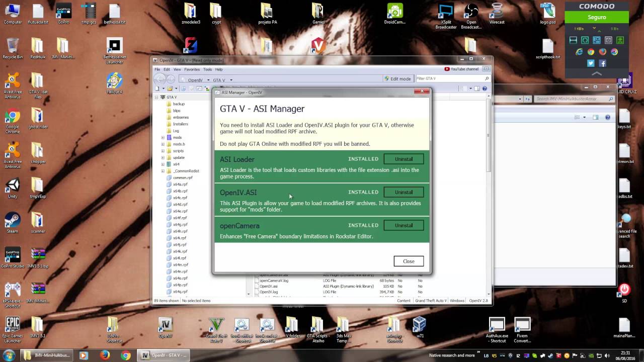The image size is (644, 362).
Task: Uninstall the ASI Loader plugin
Action: (404, 159)
